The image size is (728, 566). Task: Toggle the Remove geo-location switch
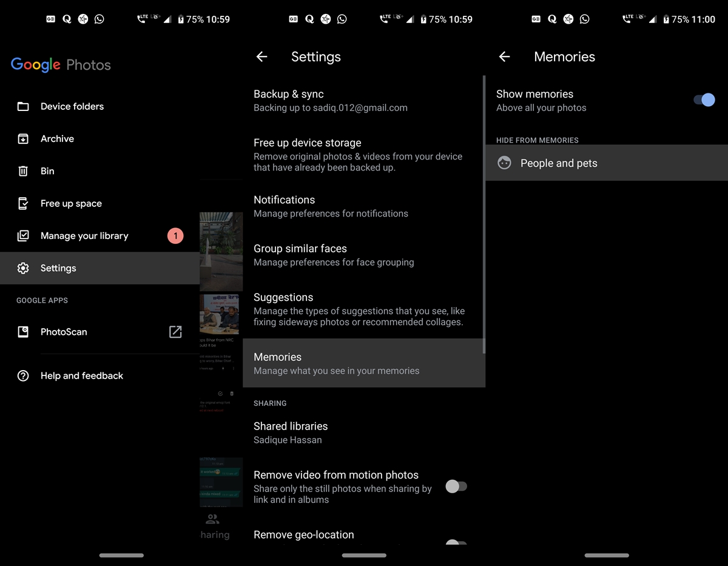click(x=456, y=542)
